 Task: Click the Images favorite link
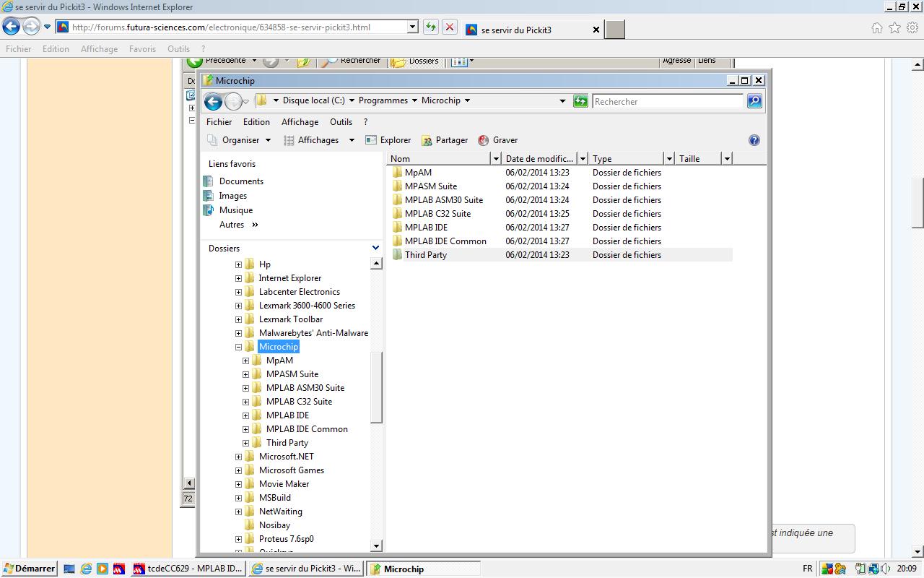point(232,196)
